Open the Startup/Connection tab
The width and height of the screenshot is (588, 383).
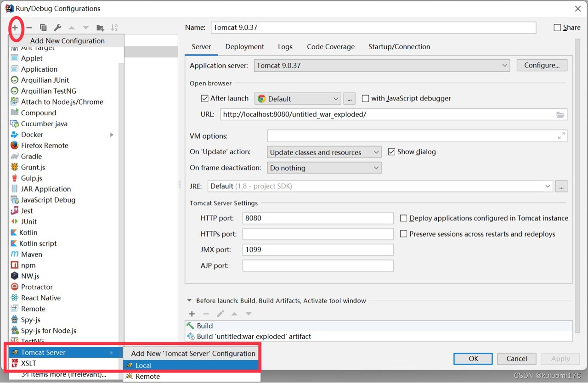[x=399, y=46]
